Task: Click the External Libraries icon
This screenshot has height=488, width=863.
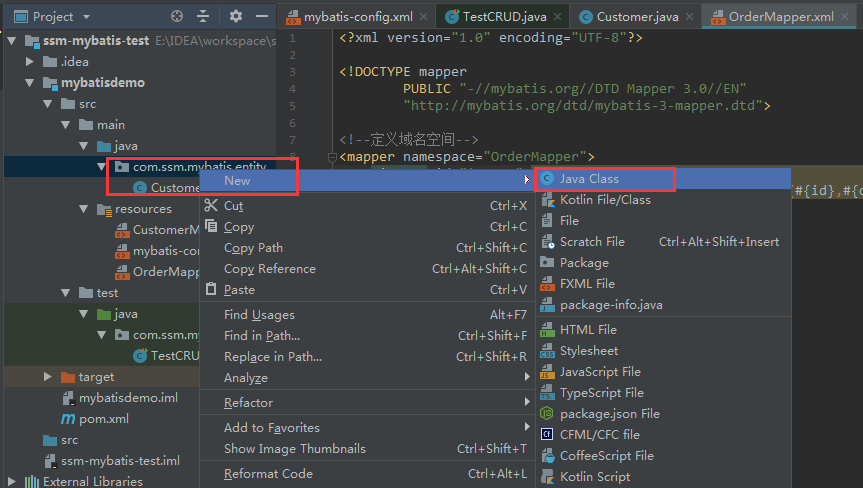Action: (x=31, y=481)
